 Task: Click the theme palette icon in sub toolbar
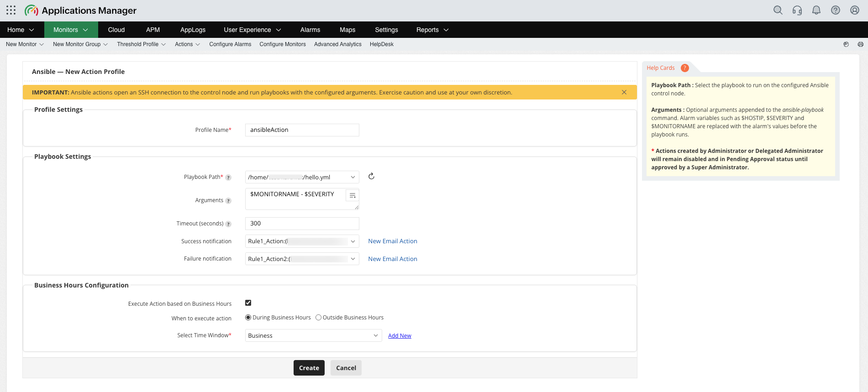pyautogui.click(x=846, y=44)
